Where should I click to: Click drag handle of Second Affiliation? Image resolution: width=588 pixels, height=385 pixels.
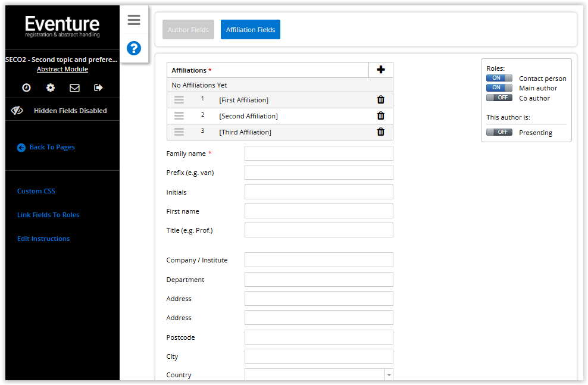coord(179,116)
